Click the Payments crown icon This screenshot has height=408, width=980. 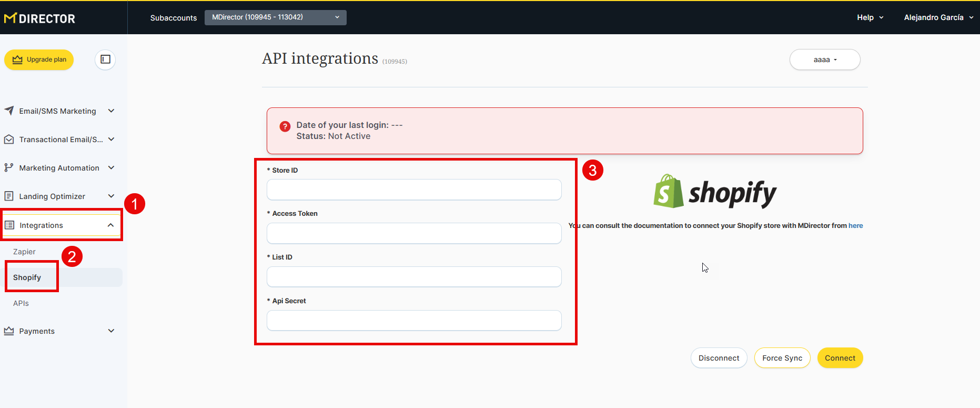9,331
